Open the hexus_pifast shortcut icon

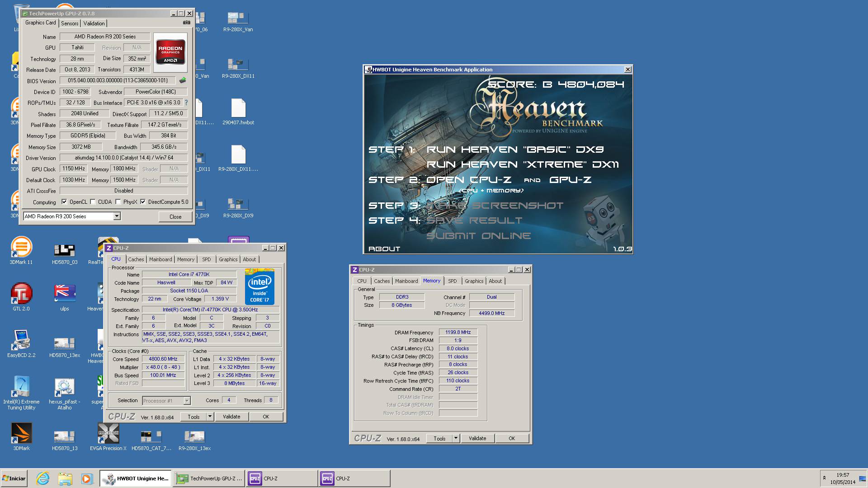click(x=64, y=392)
